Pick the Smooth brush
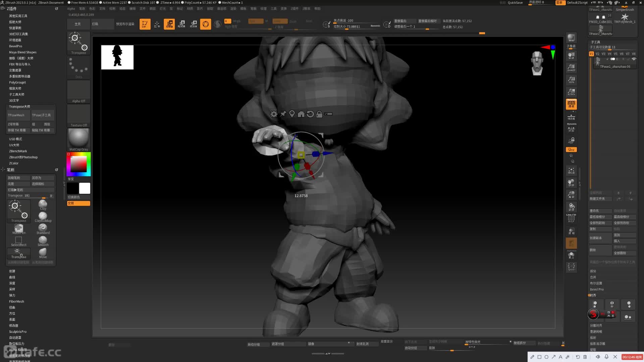This screenshot has width=644, height=362. coord(43,241)
